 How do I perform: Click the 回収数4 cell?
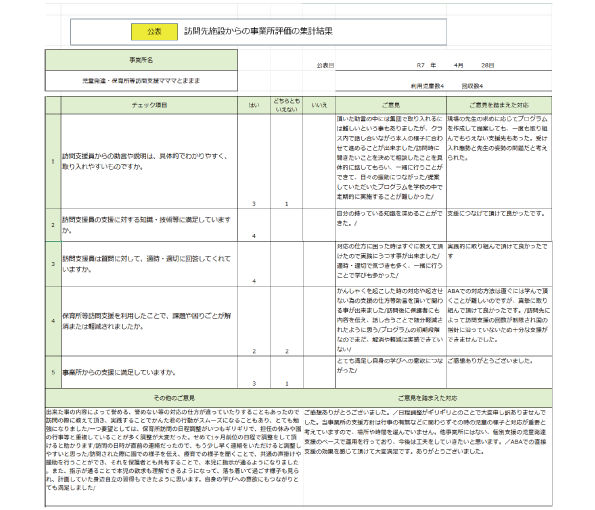pyautogui.click(x=472, y=86)
